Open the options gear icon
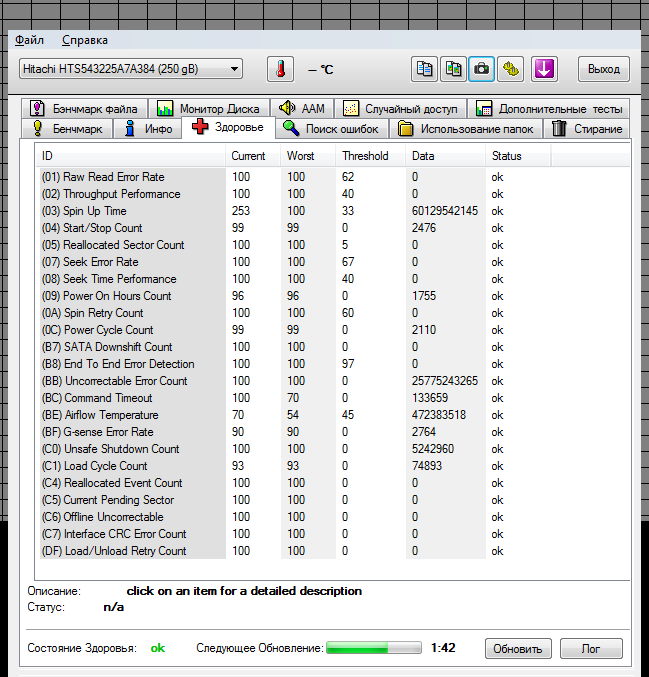This screenshot has height=677, width=649. [510, 69]
